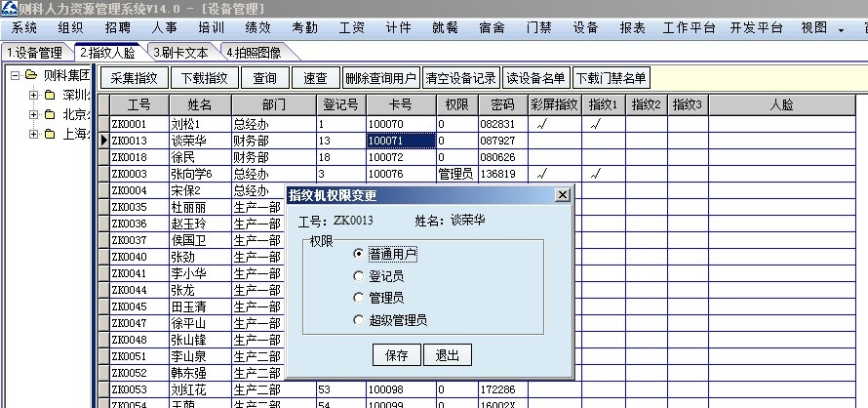Open the 开发平台 menu

click(x=756, y=27)
